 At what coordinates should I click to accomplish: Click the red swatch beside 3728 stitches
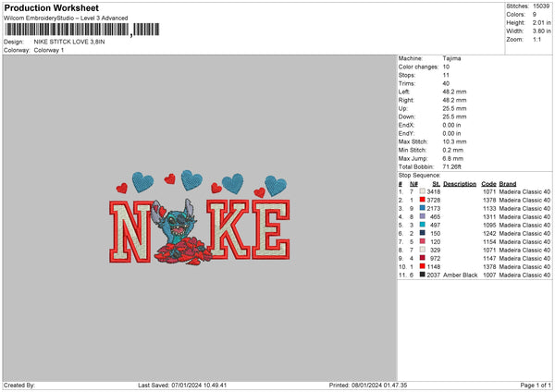click(423, 200)
